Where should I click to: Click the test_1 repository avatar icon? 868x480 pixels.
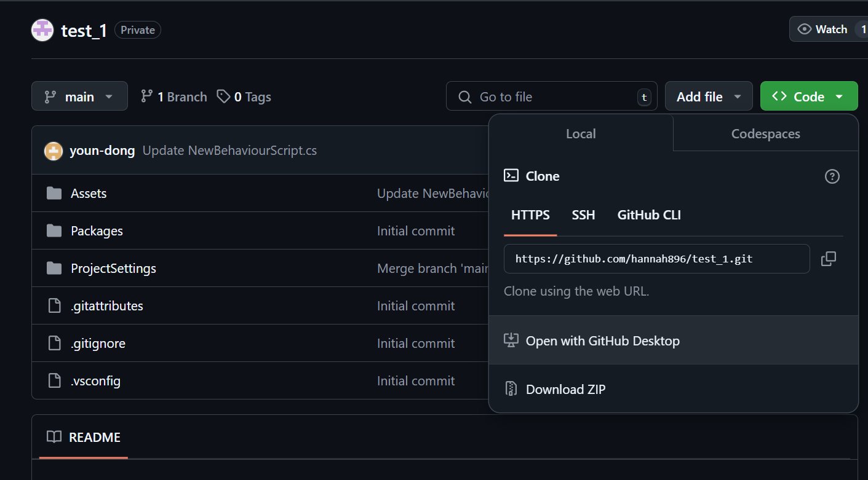point(42,30)
